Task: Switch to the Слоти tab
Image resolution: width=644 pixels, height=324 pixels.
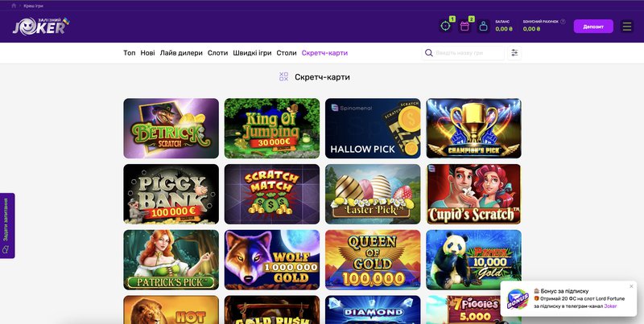Action: click(x=217, y=53)
